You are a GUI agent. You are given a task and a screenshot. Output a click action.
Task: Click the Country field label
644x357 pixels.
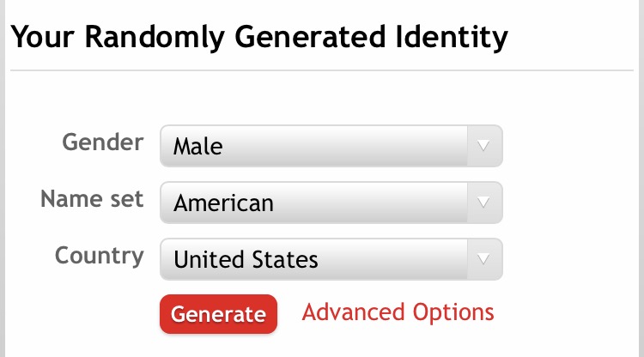[100, 256]
